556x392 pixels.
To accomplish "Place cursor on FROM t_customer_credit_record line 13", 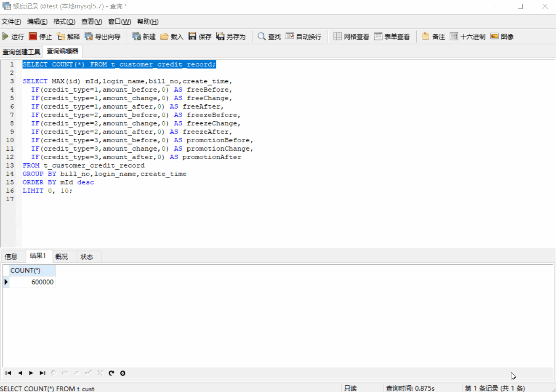I will [x=84, y=165].
